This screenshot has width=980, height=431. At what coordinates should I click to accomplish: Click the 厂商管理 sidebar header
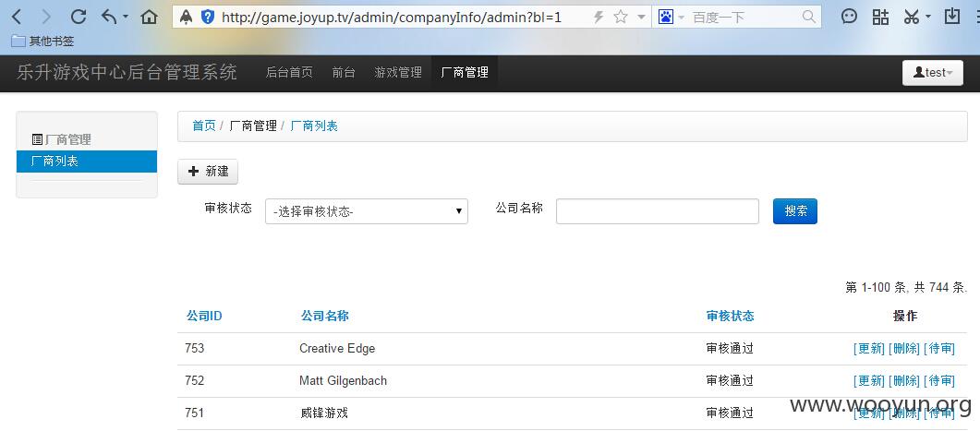[x=61, y=139]
